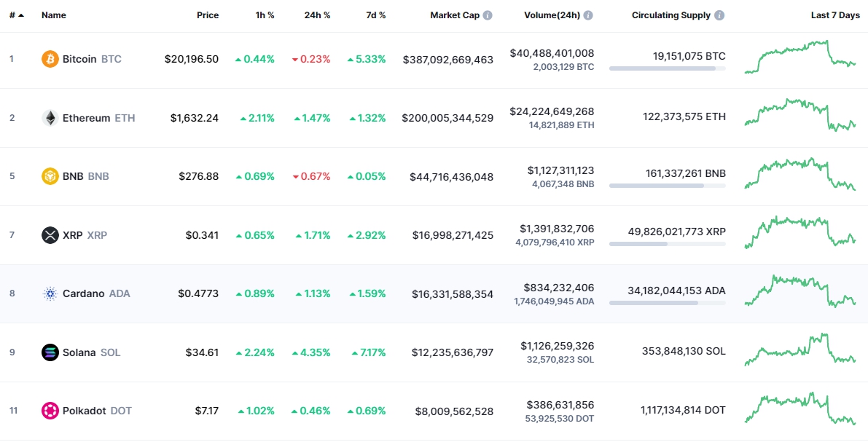The height and width of the screenshot is (442, 868).
Task: Click supply value 1,117,134,814 DOT
Action: click(683, 410)
